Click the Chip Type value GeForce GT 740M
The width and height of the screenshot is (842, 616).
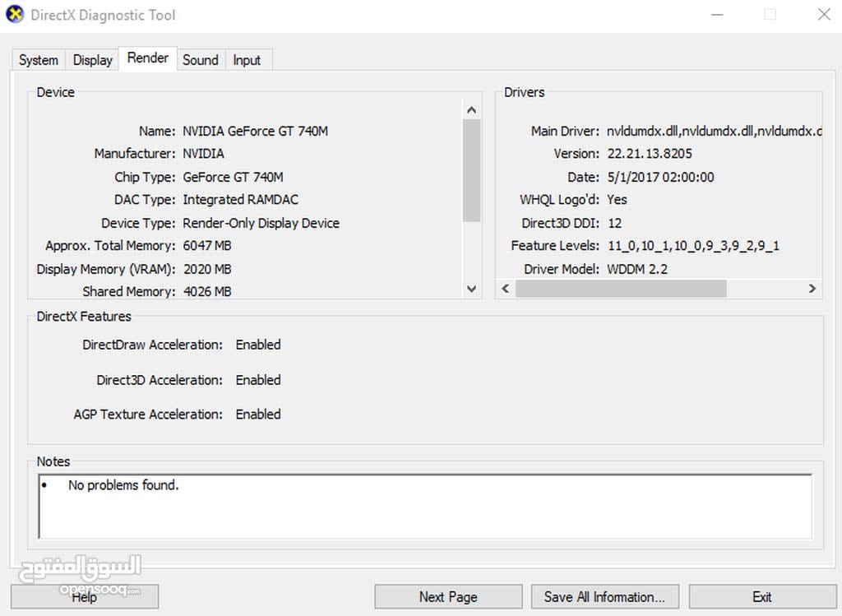233,177
